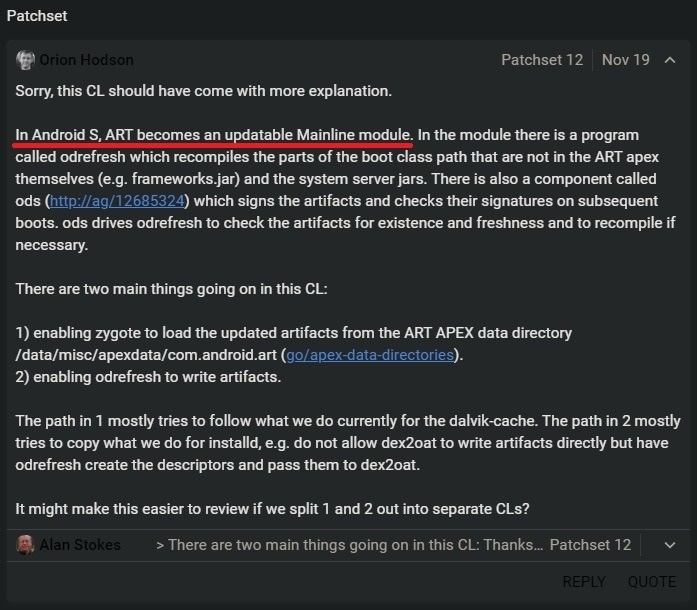The image size is (697, 610).
Task: Click the "split 1 and 2 out" question line
Action: (272, 509)
